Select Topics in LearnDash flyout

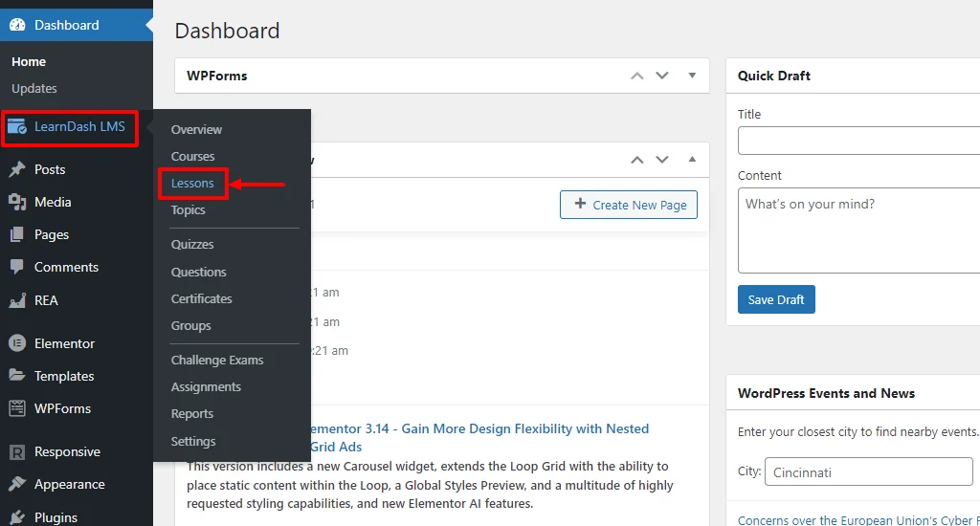(189, 209)
